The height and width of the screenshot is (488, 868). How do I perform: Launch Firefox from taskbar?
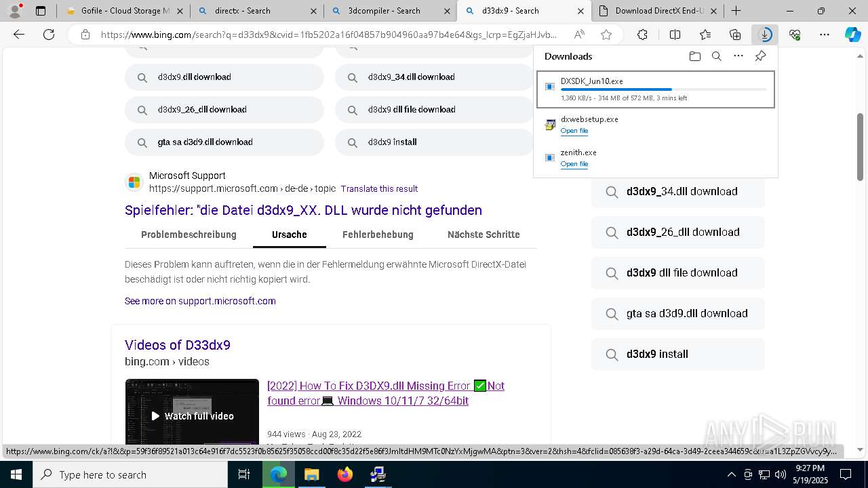[345, 474]
